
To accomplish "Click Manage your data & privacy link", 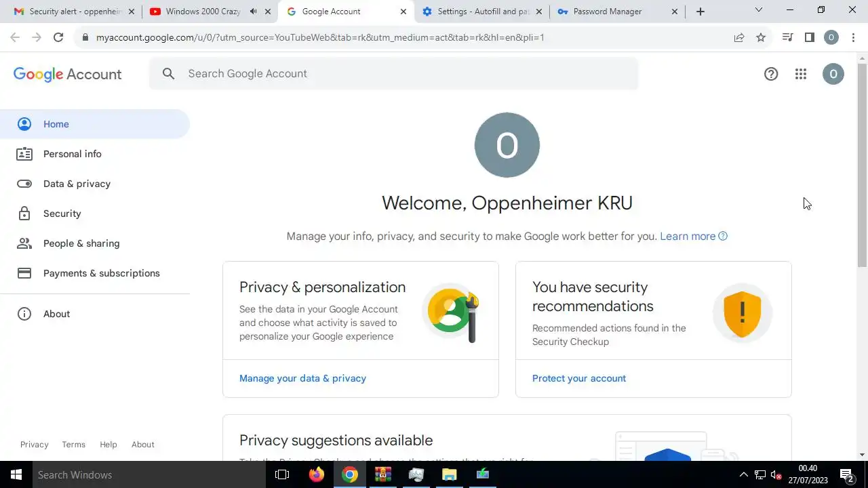I will (x=302, y=378).
